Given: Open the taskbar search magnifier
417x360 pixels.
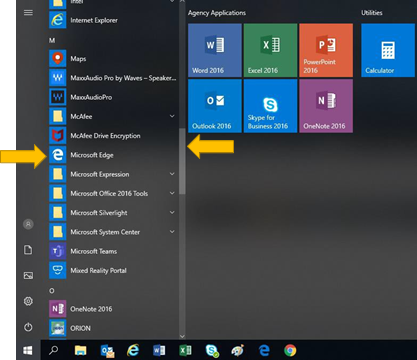Looking at the screenshot, I should [53, 350].
